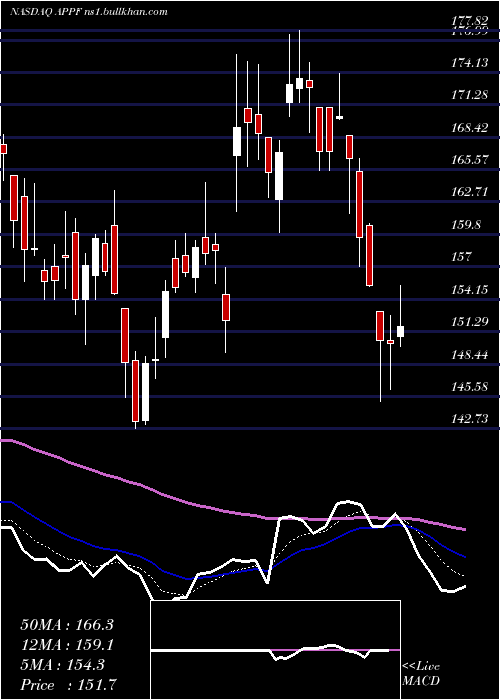Click the 159.8 price axis label
The image size is (500, 700).
(466, 225)
